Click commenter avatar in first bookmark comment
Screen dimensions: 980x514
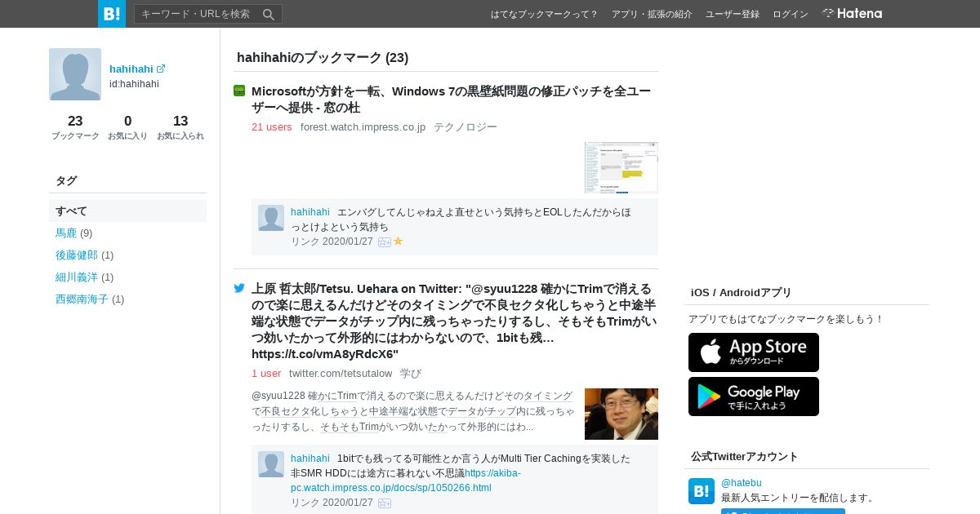click(x=271, y=218)
